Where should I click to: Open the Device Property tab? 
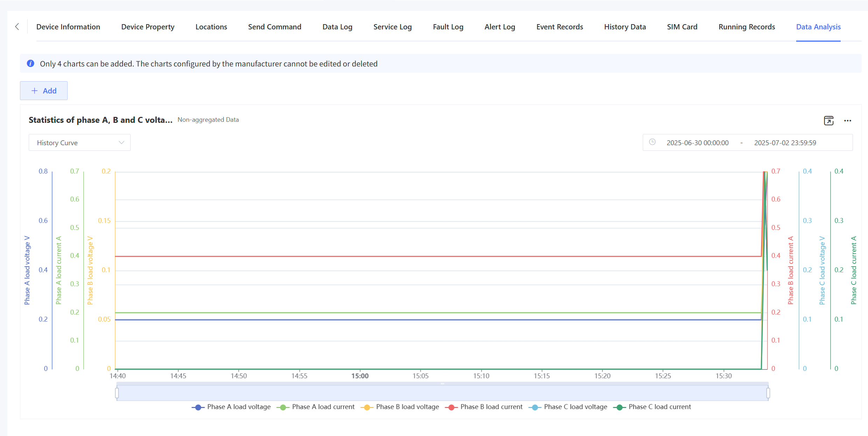tap(147, 27)
